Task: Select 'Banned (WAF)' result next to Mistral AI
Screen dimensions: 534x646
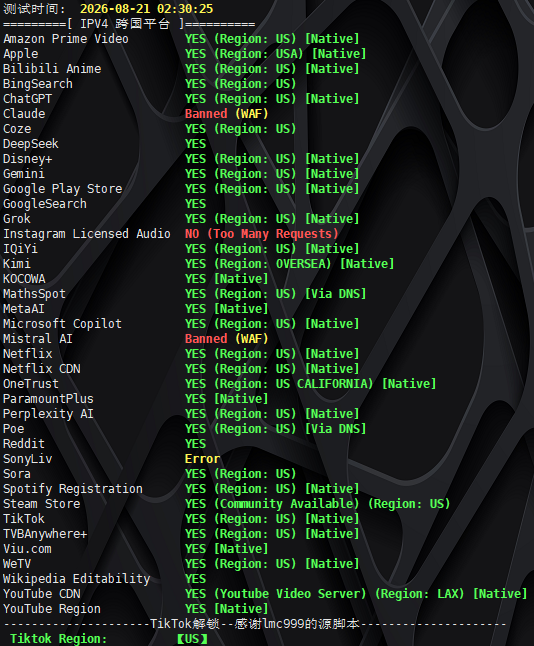Action: click(227, 339)
